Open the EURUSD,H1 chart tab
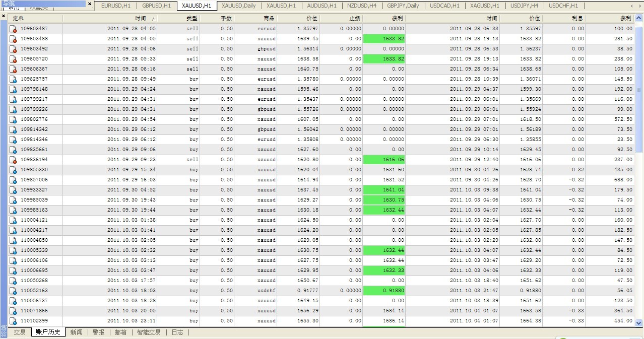The image size is (644, 339). [116, 6]
